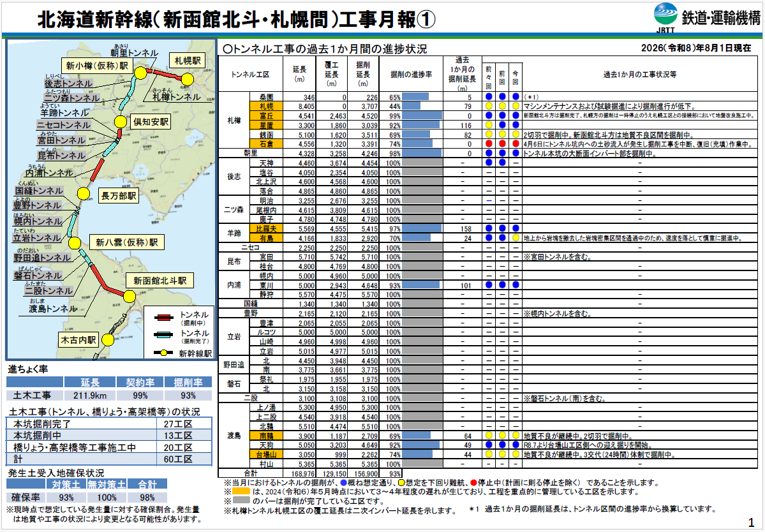Click the heading トンネル工事の過去1か月間の進捗状況
This screenshot has height=532, width=765.
pos(325,48)
